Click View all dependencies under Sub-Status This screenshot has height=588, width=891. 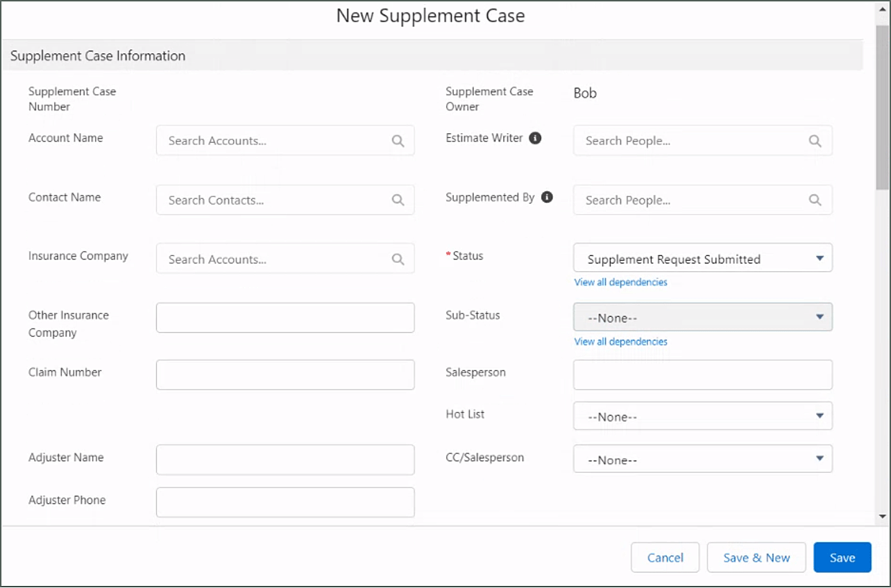(x=620, y=342)
